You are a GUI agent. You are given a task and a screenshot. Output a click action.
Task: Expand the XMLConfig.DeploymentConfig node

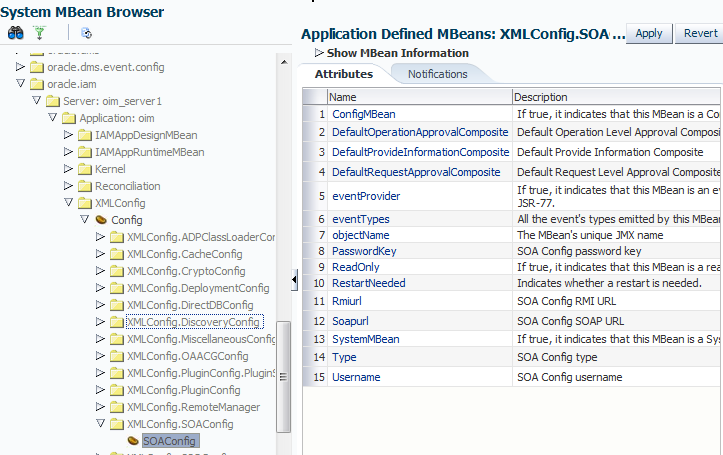pyautogui.click(x=100, y=288)
